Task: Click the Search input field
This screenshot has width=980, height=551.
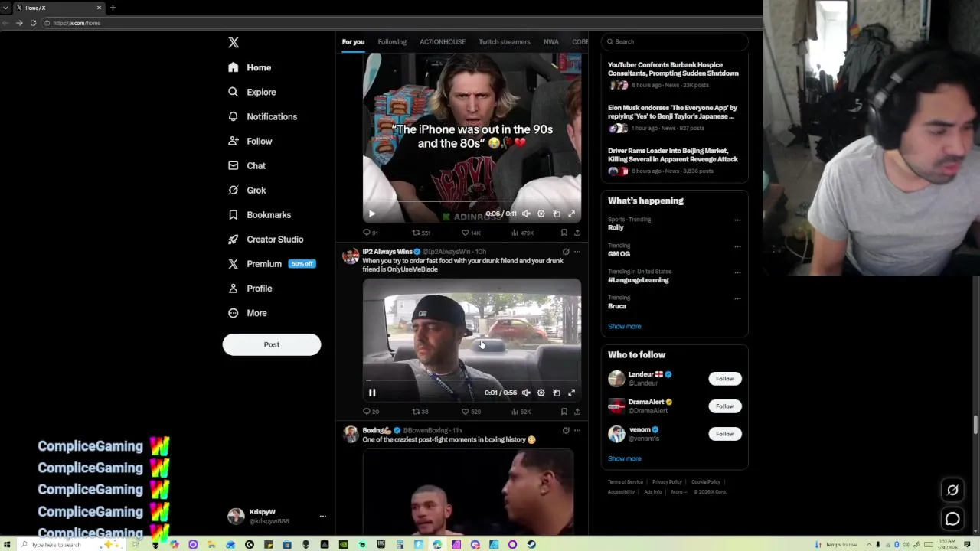Action: pos(675,41)
